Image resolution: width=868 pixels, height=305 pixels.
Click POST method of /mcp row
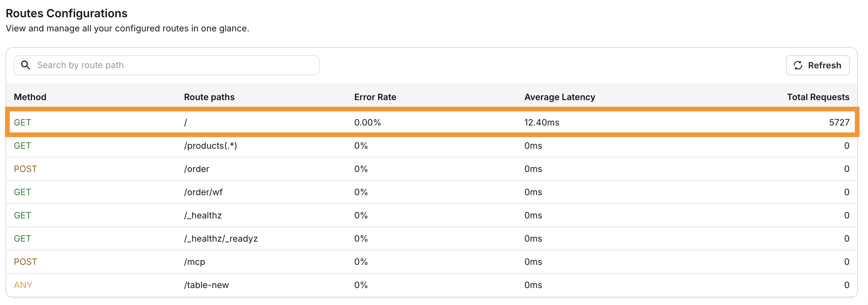25,262
